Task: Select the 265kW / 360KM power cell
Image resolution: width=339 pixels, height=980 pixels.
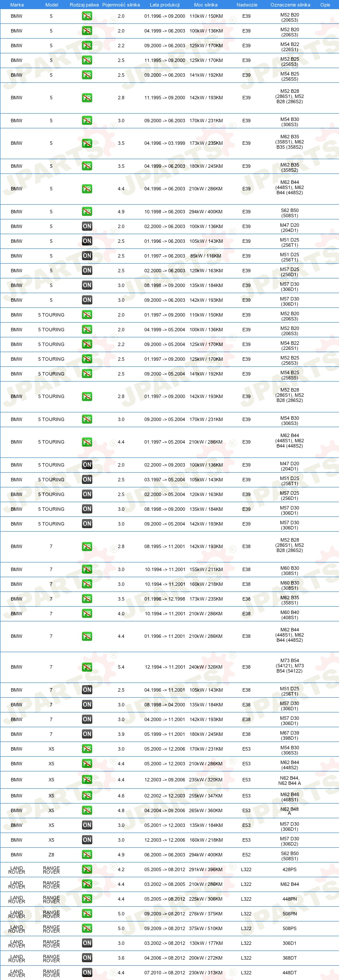Action: pyautogui.click(x=206, y=810)
